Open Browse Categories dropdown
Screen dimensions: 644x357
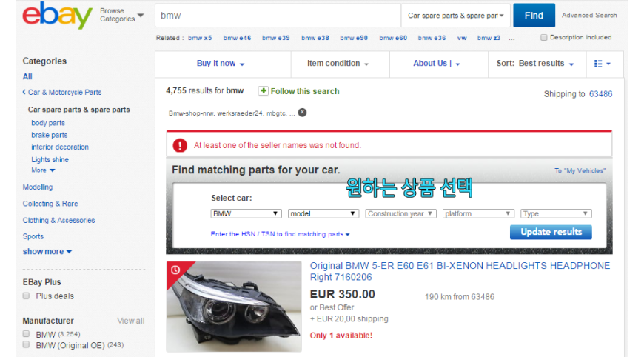[121, 16]
